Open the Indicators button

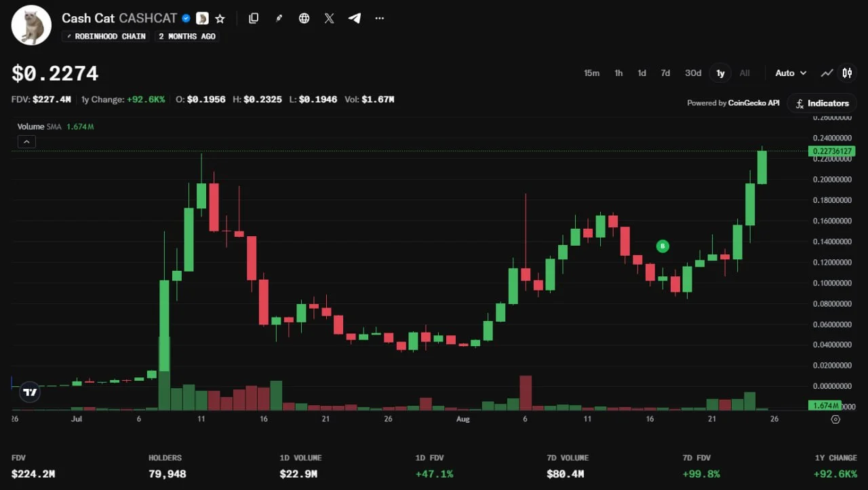click(822, 103)
